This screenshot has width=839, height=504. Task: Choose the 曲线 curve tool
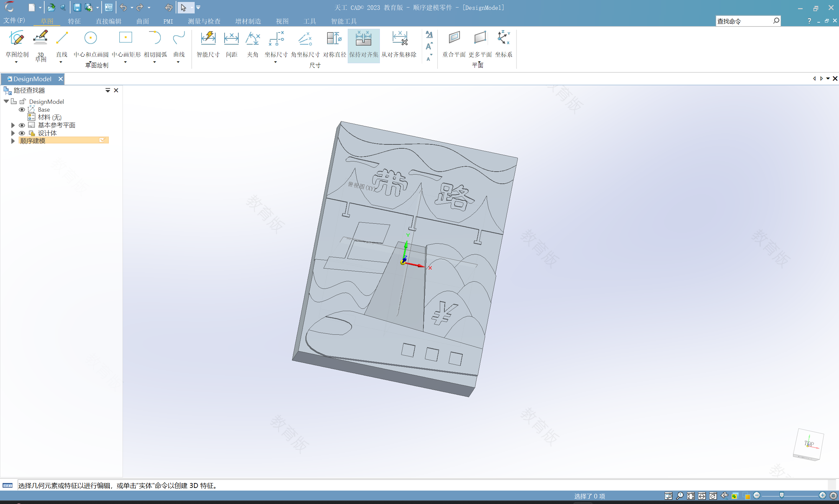tap(179, 44)
